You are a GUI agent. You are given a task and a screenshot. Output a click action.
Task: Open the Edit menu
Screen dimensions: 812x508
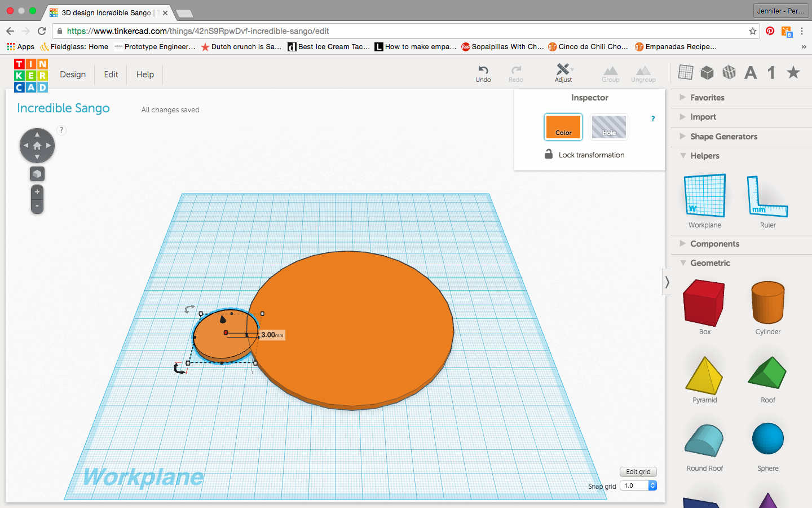coord(111,75)
